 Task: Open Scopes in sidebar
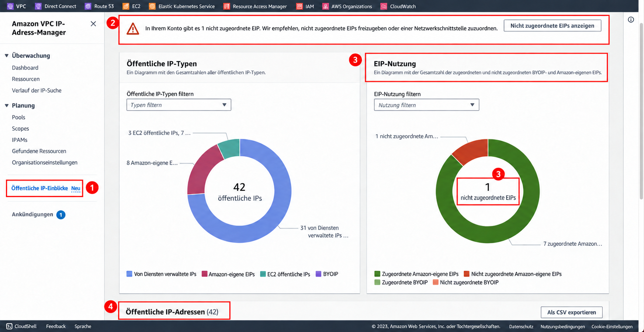point(20,129)
